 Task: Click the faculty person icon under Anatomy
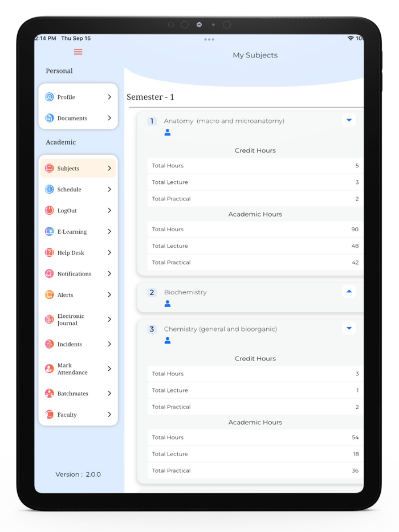pos(168,132)
